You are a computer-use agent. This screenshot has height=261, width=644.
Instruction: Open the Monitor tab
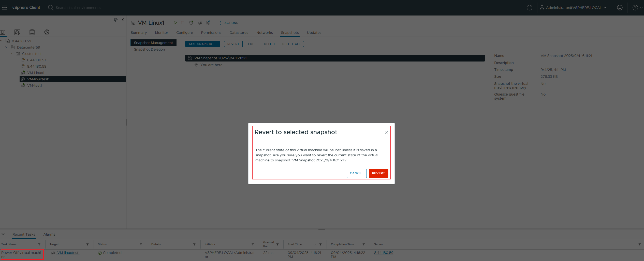click(x=162, y=33)
